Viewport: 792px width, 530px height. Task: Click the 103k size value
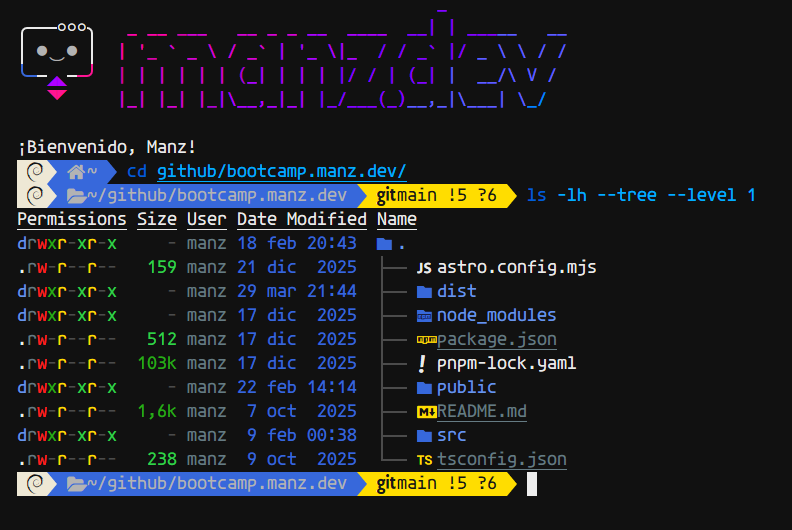(157, 363)
